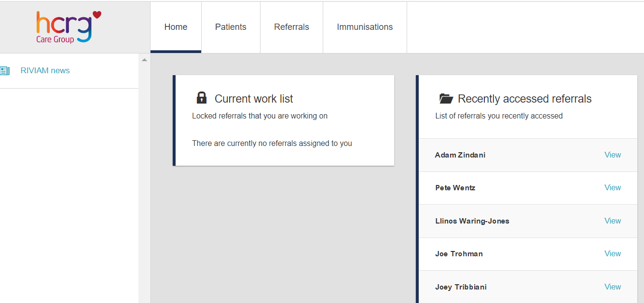
Task: View Pete Wentz's referral
Action: point(613,187)
